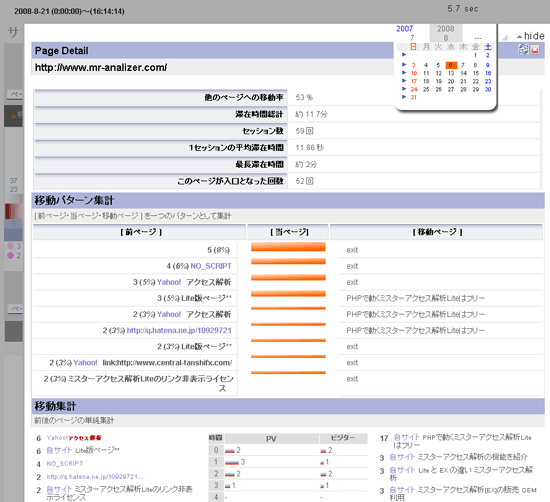
Task: Open 自サイト Lite版ページ link in 移動集計 list
Action: pos(83,450)
